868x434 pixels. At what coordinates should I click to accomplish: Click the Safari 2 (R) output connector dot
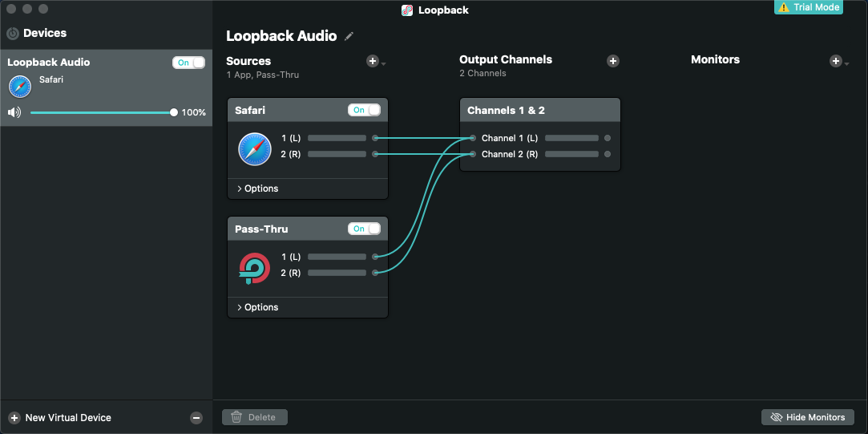pyautogui.click(x=375, y=154)
